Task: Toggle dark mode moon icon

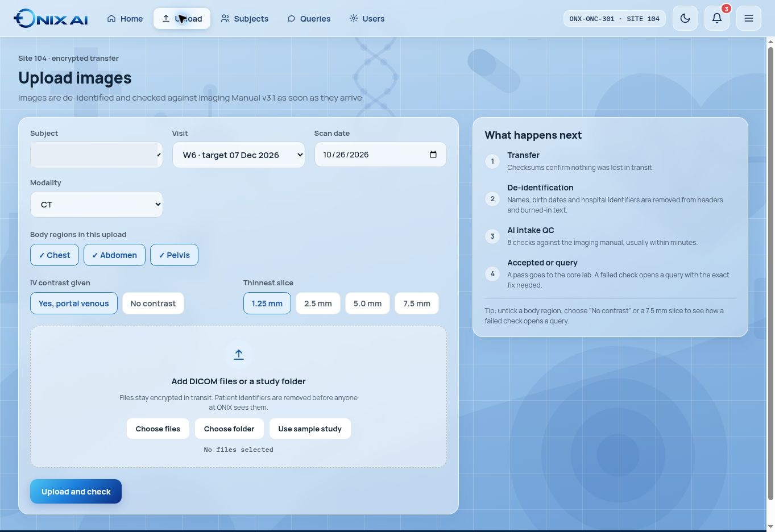Action: pos(685,19)
